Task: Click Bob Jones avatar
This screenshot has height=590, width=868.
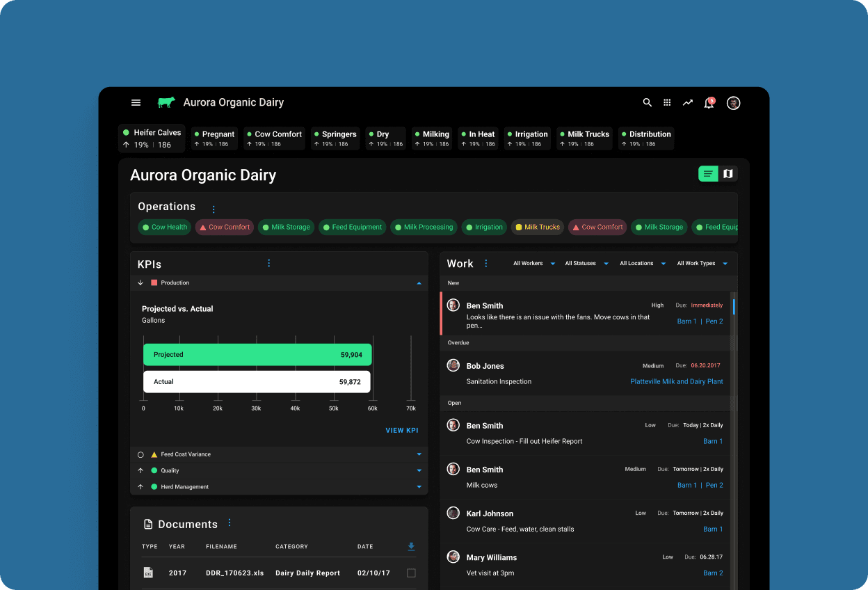Action: (453, 365)
